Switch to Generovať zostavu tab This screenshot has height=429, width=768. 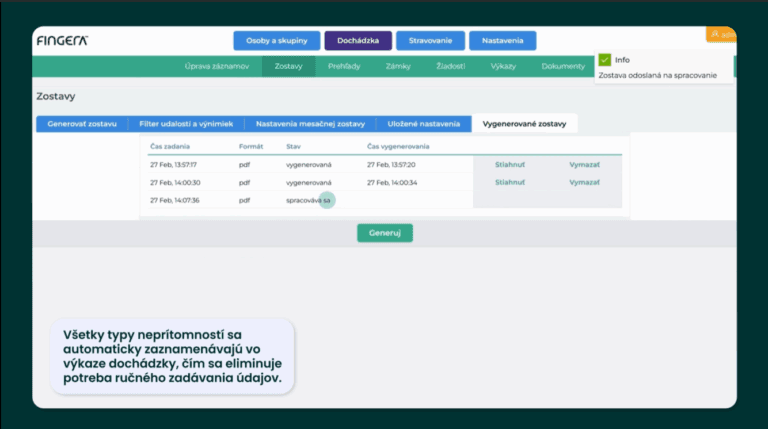pos(82,124)
